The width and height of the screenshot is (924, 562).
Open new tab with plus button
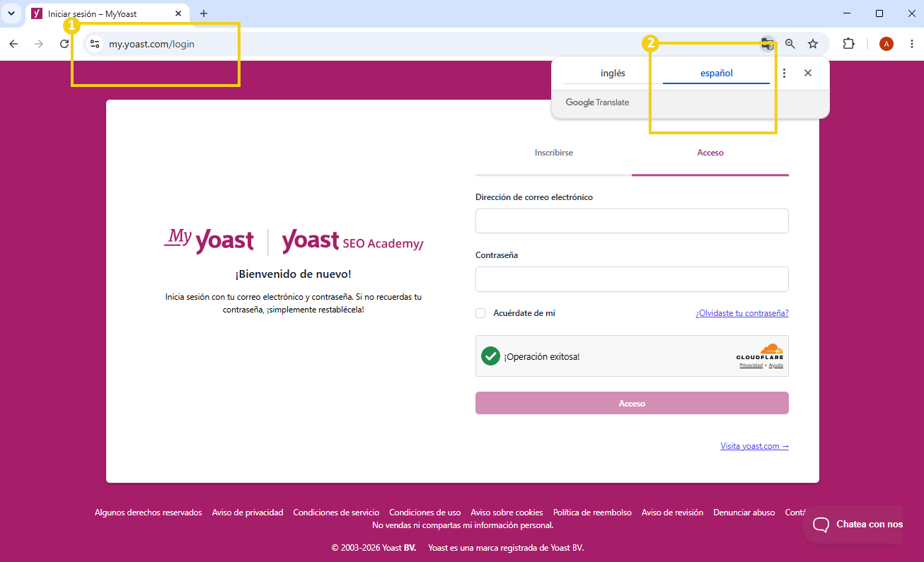(x=204, y=13)
